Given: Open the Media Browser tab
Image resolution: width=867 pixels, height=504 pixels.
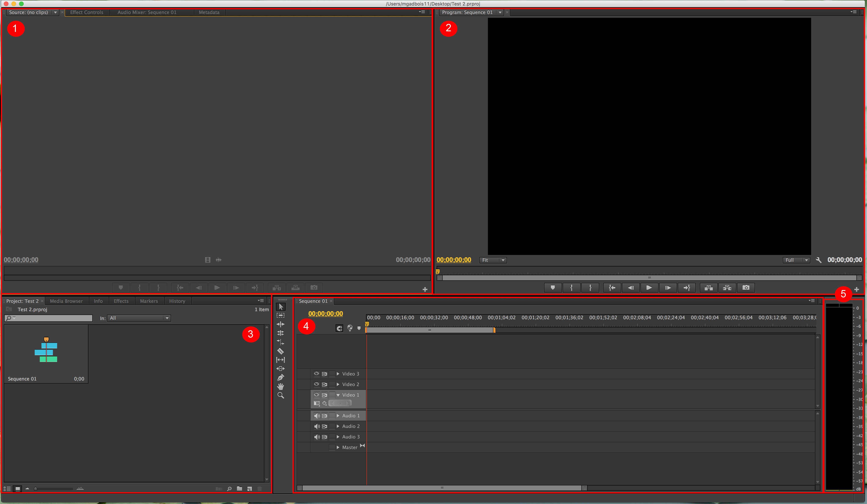Looking at the screenshot, I should [x=66, y=301].
